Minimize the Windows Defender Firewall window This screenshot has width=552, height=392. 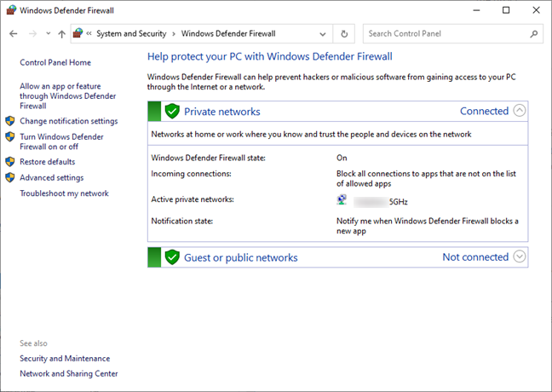pyautogui.click(x=477, y=10)
